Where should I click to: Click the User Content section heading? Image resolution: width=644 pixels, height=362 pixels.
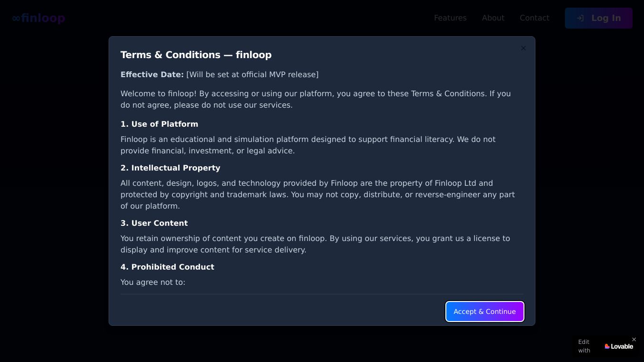coord(154,223)
